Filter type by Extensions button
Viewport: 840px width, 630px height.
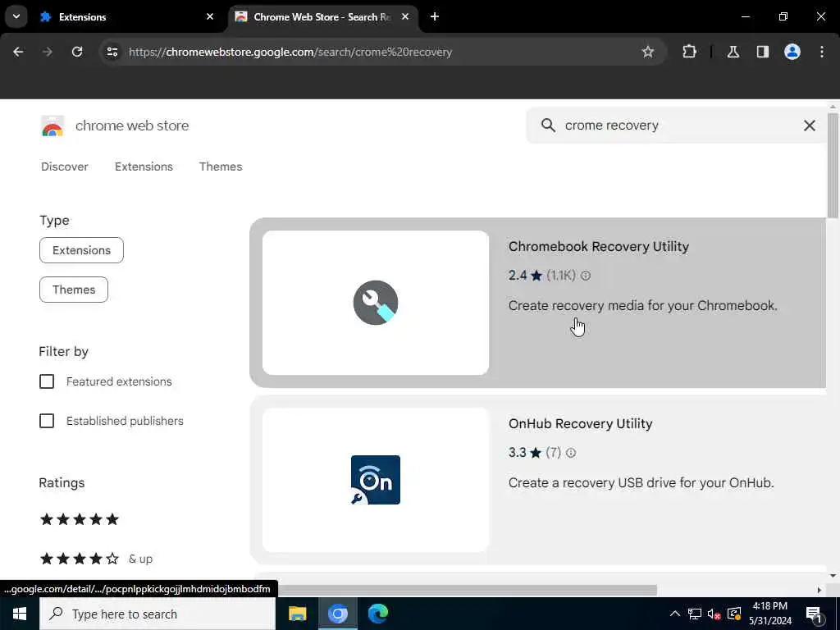(81, 250)
